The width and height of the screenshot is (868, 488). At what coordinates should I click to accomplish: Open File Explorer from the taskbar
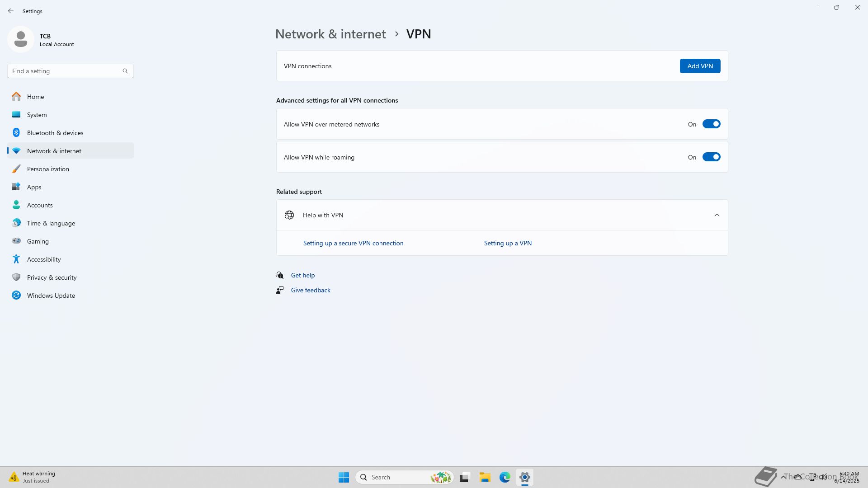click(x=485, y=477)
